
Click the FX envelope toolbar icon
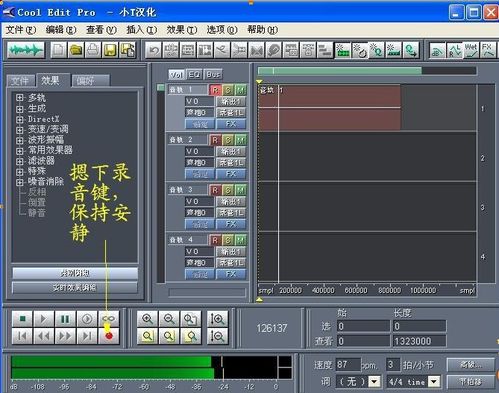point(488,50)
